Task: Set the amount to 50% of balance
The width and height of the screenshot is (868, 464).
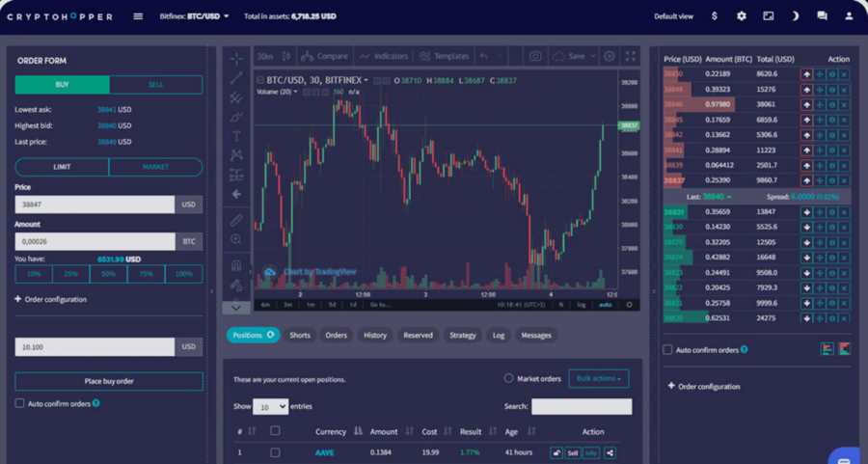Action: click(x=108, y=274)
